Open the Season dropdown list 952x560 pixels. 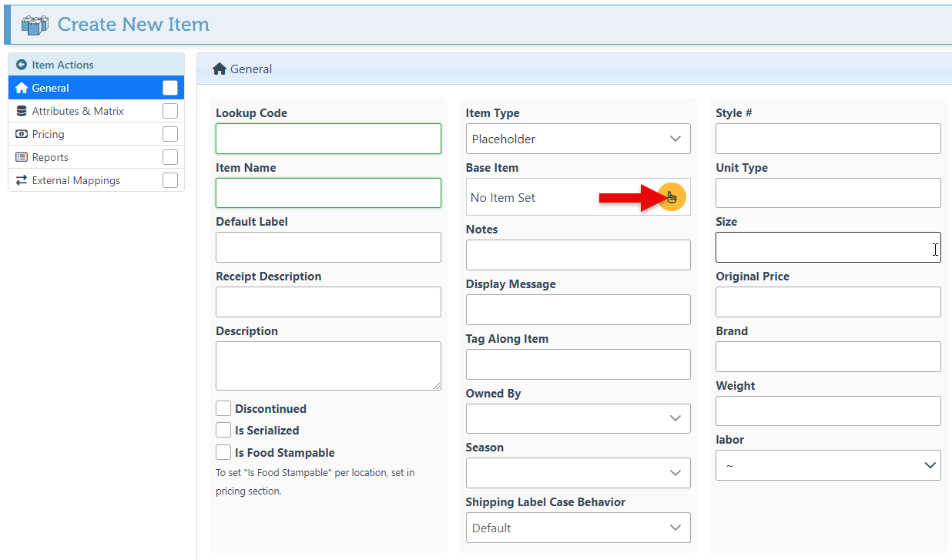click(578, 472)
